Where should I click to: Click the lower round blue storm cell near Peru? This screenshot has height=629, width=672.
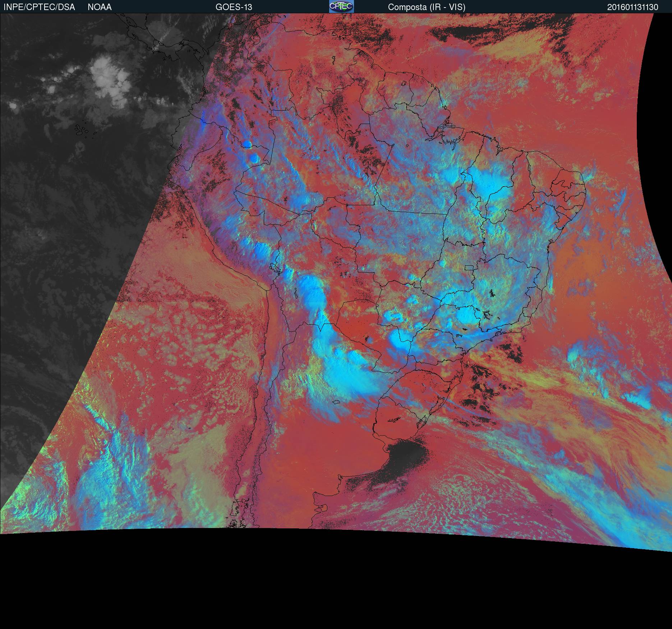[254, 158]
